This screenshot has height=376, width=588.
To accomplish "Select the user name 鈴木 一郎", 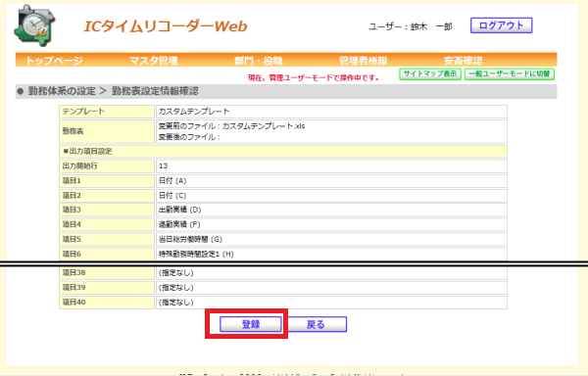I will [x=431, y=26].
